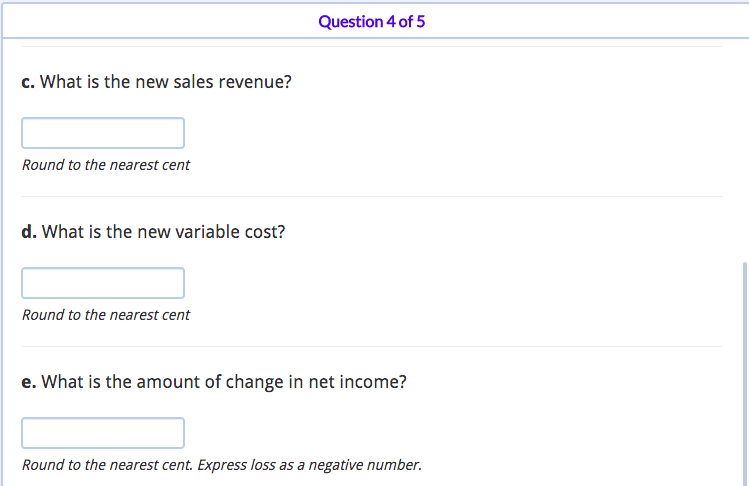
Task: Click the new sales revenue answer box
Action: click(x=103, y=133)
